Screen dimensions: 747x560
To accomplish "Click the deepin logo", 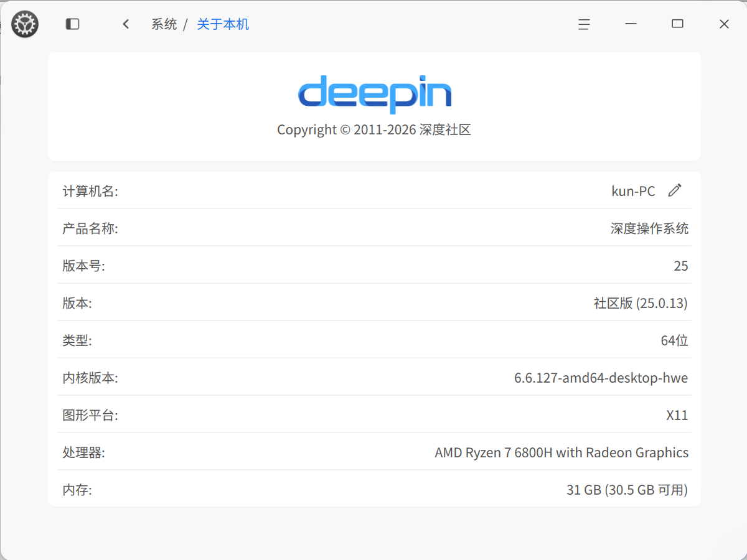I will coord(374,94).
